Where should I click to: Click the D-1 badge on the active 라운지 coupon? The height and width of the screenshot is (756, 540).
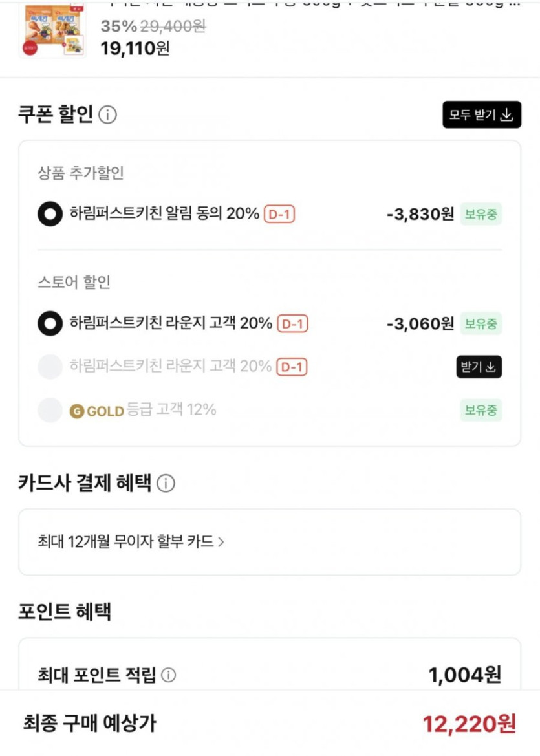292,323
